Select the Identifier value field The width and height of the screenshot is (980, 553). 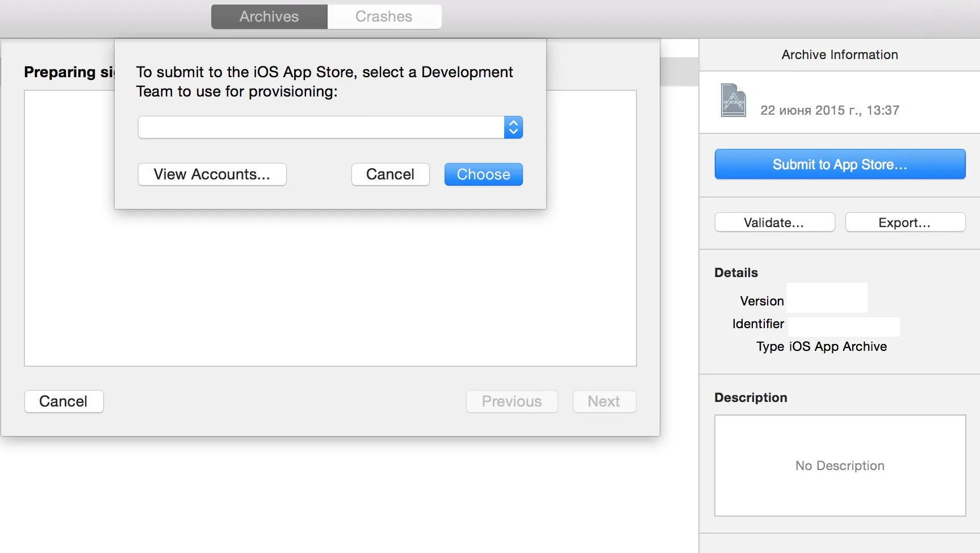[844, 326]
